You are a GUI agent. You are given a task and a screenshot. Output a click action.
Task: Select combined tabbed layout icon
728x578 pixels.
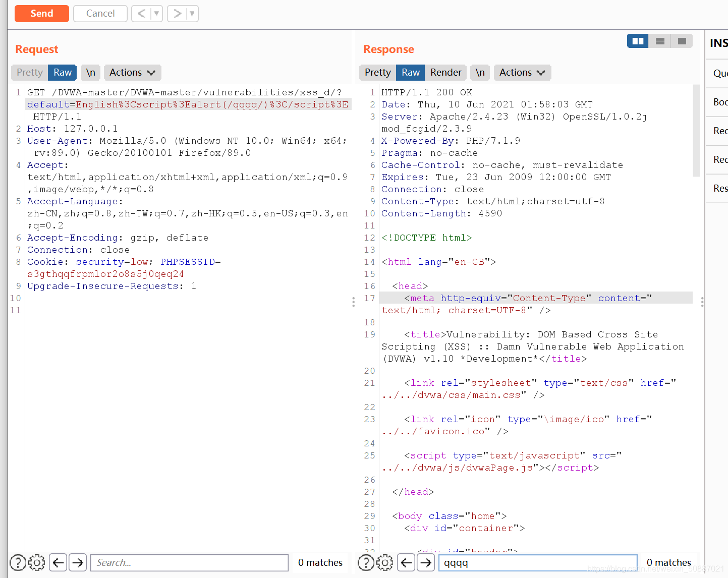[x=682, y=41]
